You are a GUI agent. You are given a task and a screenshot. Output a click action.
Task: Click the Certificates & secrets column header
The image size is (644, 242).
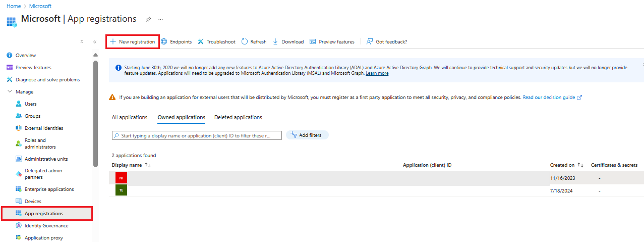click(x=614, y=165)
